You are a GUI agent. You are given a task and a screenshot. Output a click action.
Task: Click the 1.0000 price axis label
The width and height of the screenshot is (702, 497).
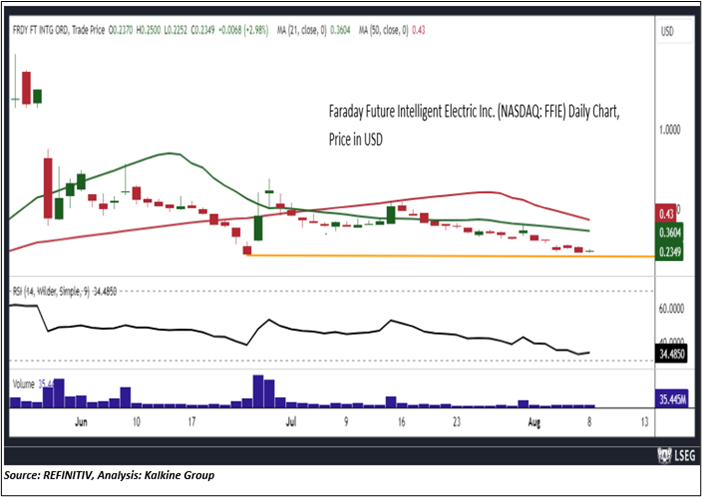[x=671, y=130]
